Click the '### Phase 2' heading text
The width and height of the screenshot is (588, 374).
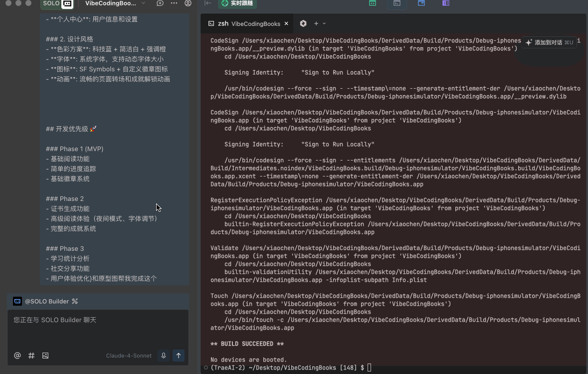pos(65,199)
